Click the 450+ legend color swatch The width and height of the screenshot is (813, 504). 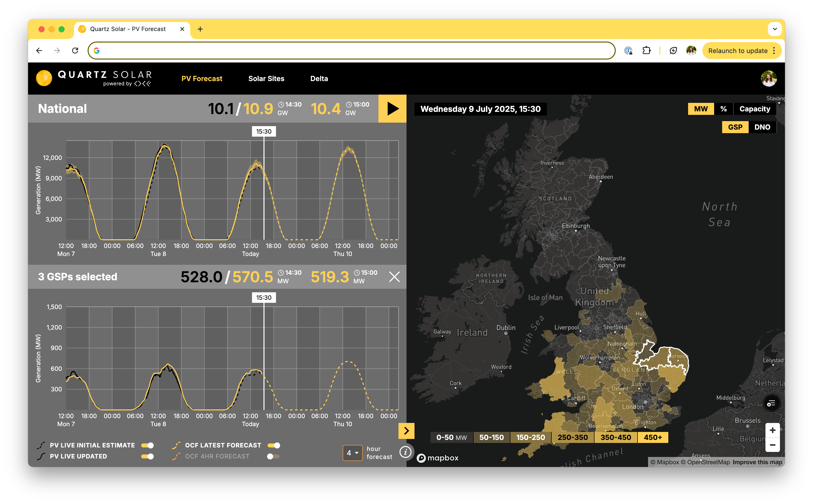653,437
